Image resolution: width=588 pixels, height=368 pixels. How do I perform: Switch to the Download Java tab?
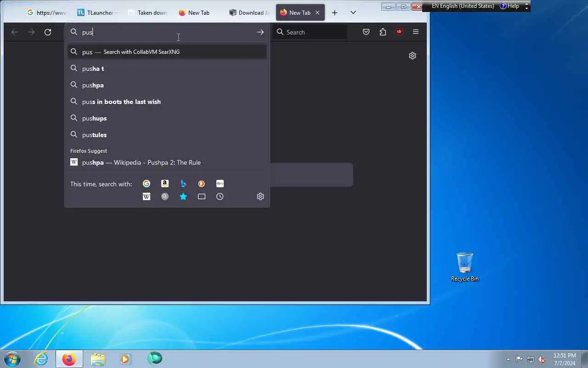(249, 13)
